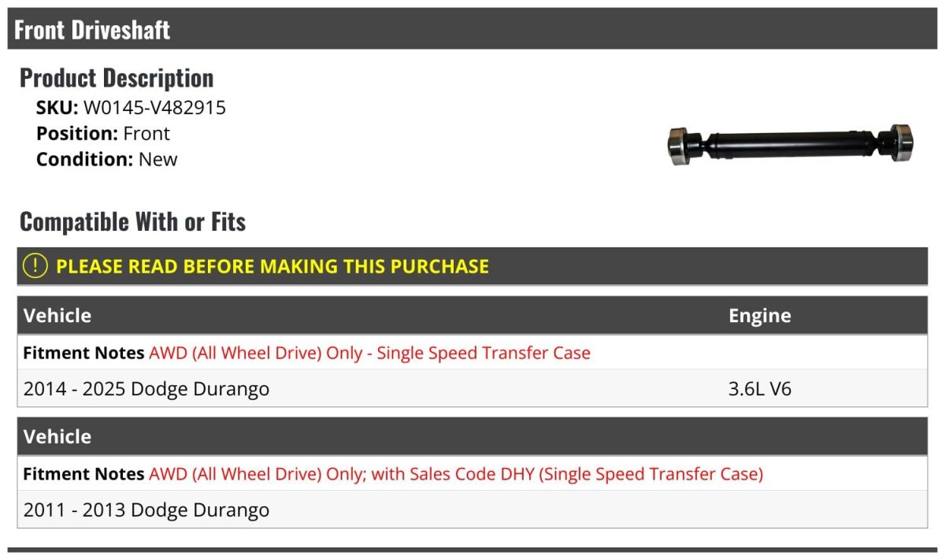Viewport: 945px width, 560px height.
Task: Click the Front Driveshaft title bar
Action: pyautogui.click(x=92, y=30)
